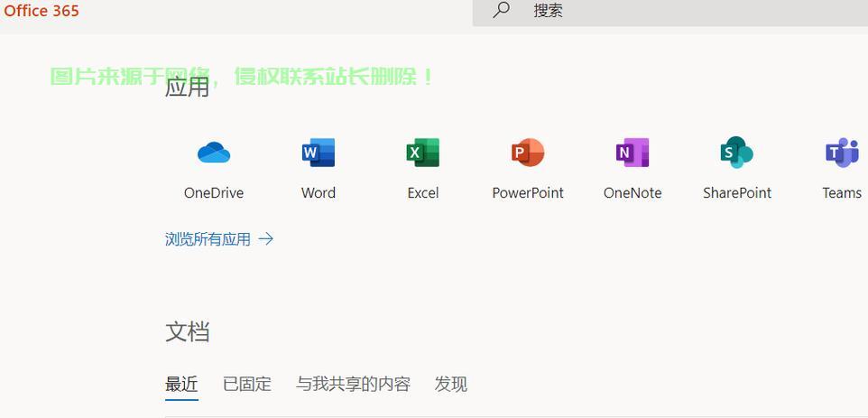This screenshot has height=418, width=868.
Task: Switch to the 最近 tab
Action: coord(181,384)
